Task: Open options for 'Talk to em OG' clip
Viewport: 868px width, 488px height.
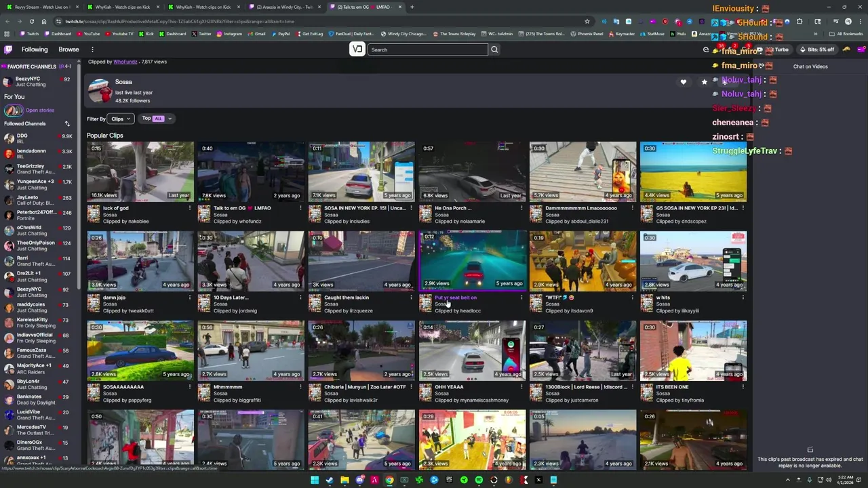Action: pyautogui.click(x=300, y=208)
